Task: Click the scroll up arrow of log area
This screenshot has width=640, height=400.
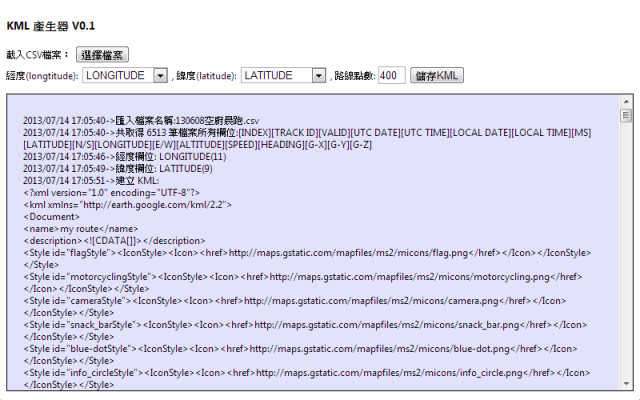Action: [626, 101]
